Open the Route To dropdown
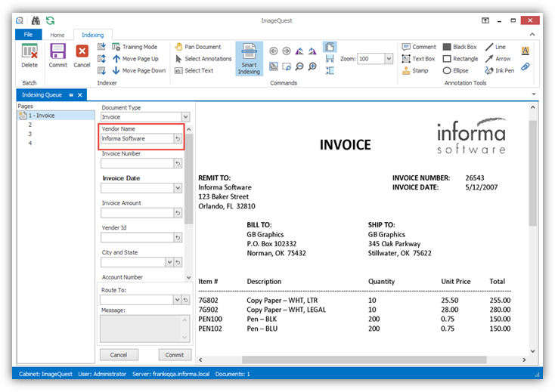555x392 pixels. 178,300
